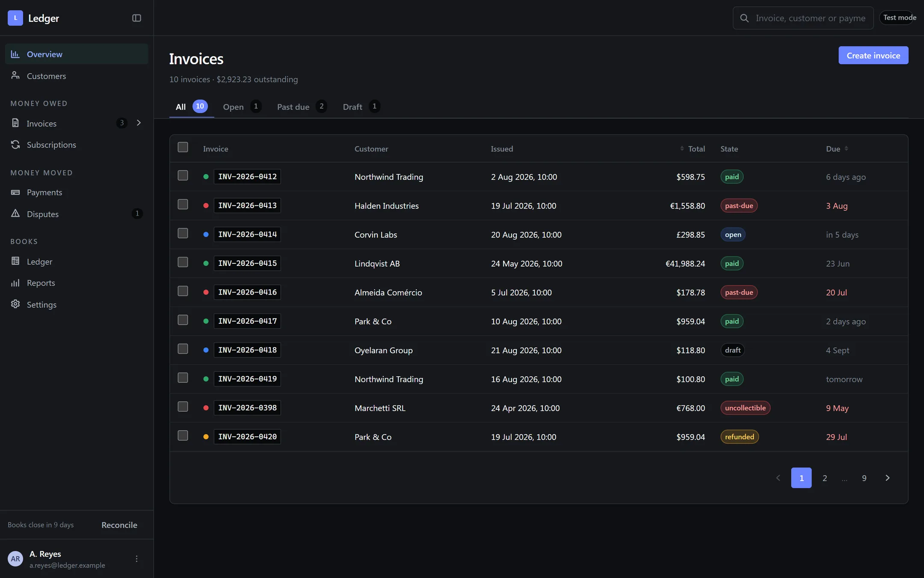Screen dimensions: 924x578
Task: Click the blue status dot for INV-2026-0414
Action: pos(206,234)
